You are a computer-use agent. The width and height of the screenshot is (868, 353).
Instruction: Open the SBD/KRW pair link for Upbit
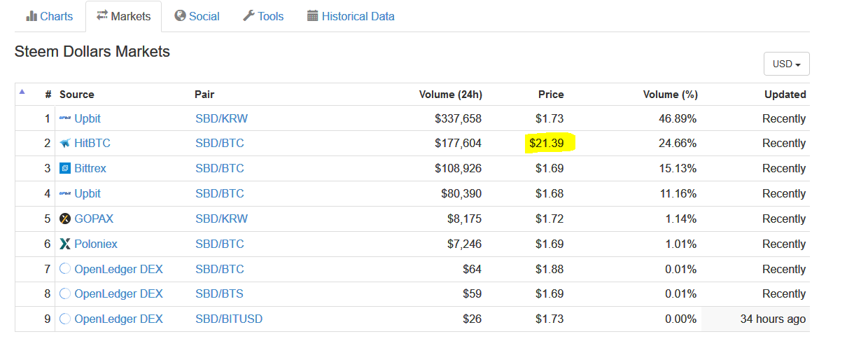click(x=221, y=118)
